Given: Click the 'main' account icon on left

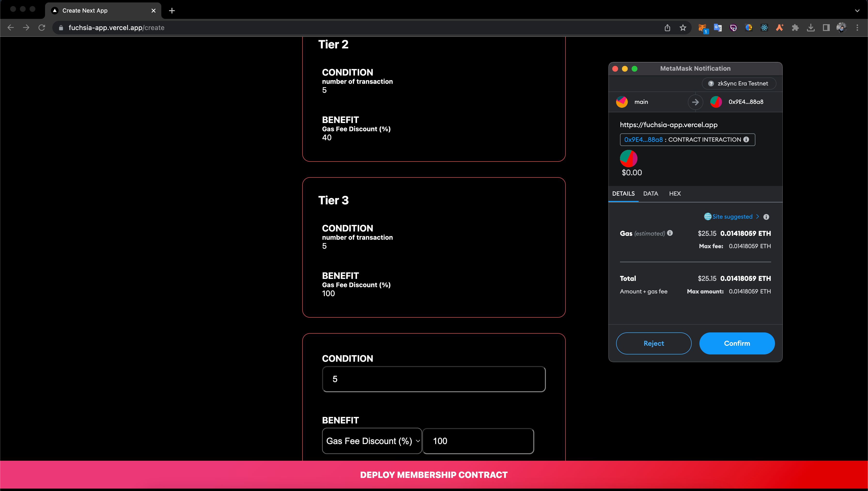Looking at the screenshot, I should tap(622, 101).
